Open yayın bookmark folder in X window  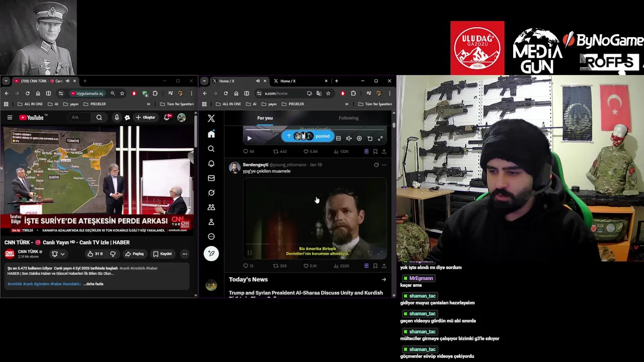point(269,104)
